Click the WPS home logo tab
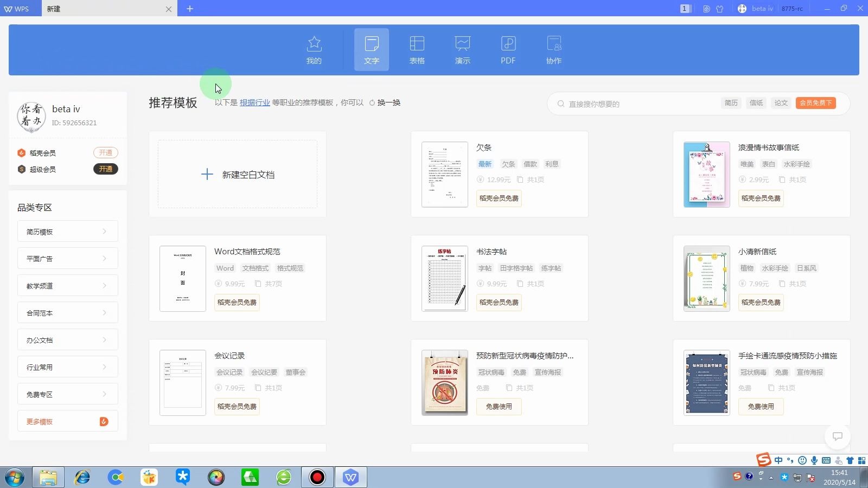The height and width of the screenshot is (488, 868). pos(17,9)
